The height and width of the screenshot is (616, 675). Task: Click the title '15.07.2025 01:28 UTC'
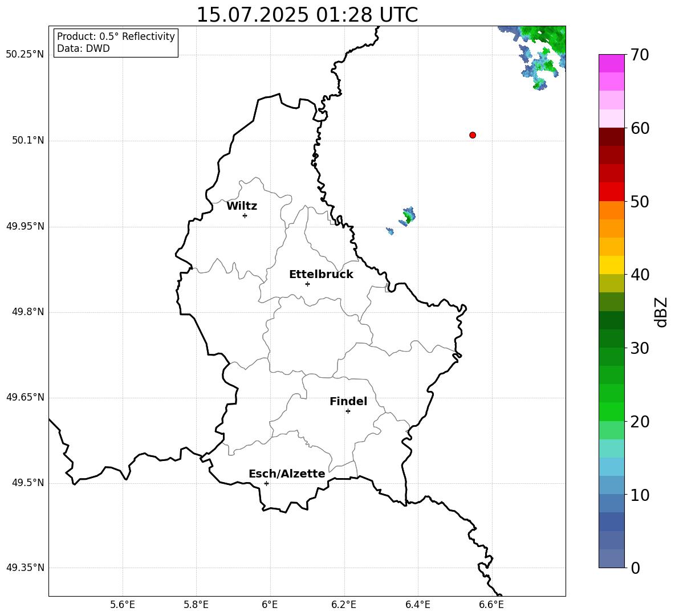[307, 15]
